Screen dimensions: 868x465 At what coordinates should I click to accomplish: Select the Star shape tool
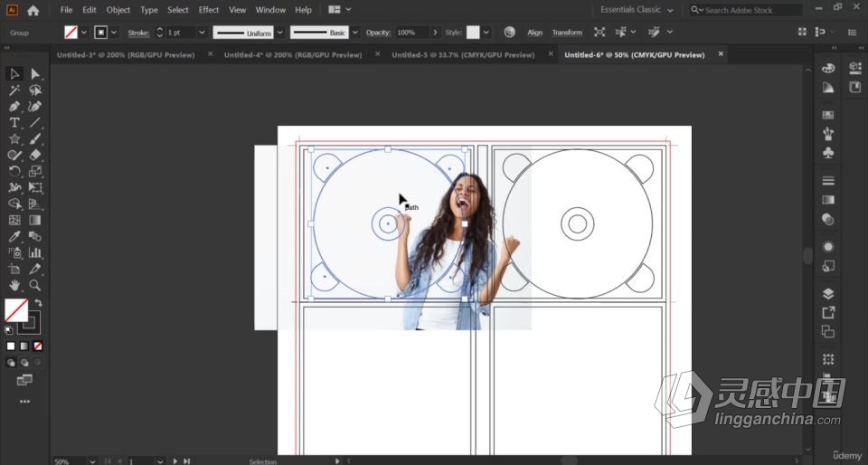click(x=14, y=139)
